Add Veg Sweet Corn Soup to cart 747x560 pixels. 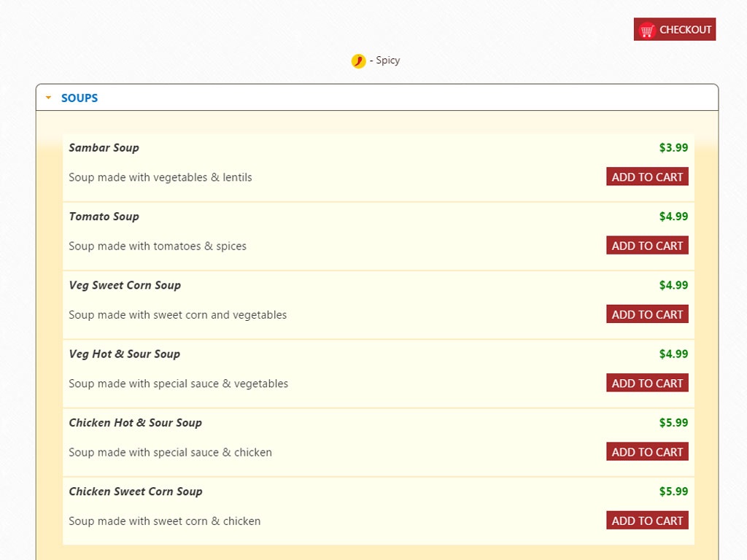pos(647,314)
